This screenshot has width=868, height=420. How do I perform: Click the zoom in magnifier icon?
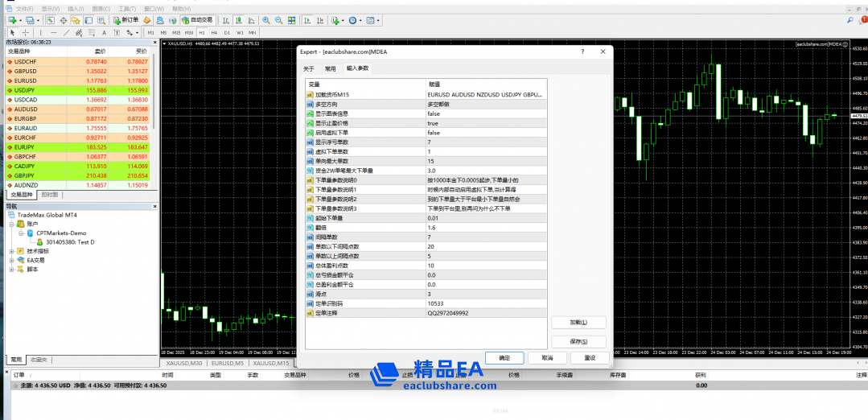(x=266, y=19)
